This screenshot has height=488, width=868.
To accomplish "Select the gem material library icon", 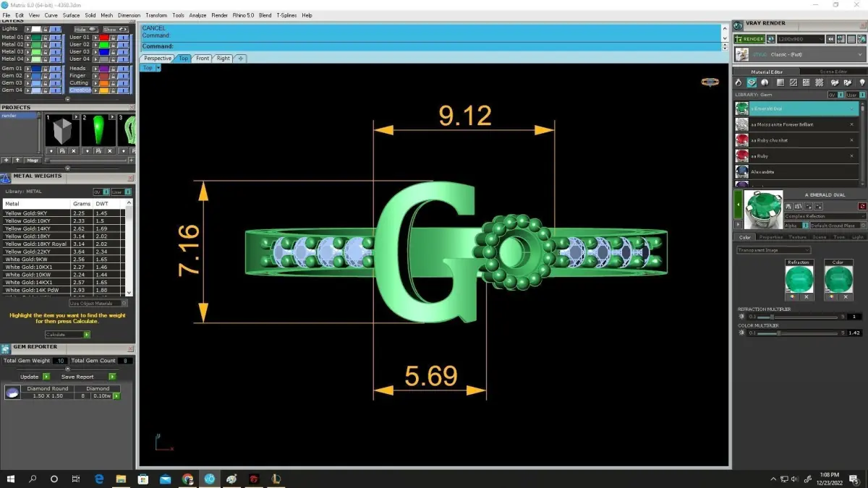I will pos(752,82).
